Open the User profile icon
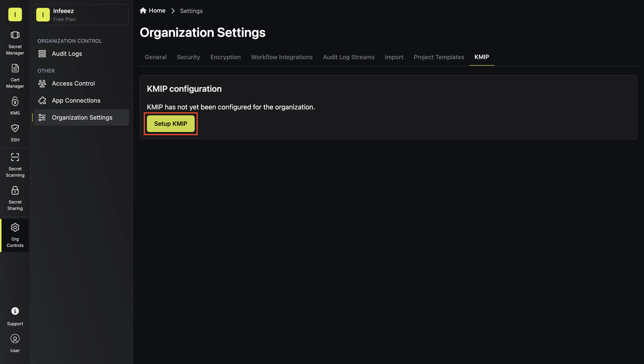This screenshot has height=364, width=644. click(15, 338)
